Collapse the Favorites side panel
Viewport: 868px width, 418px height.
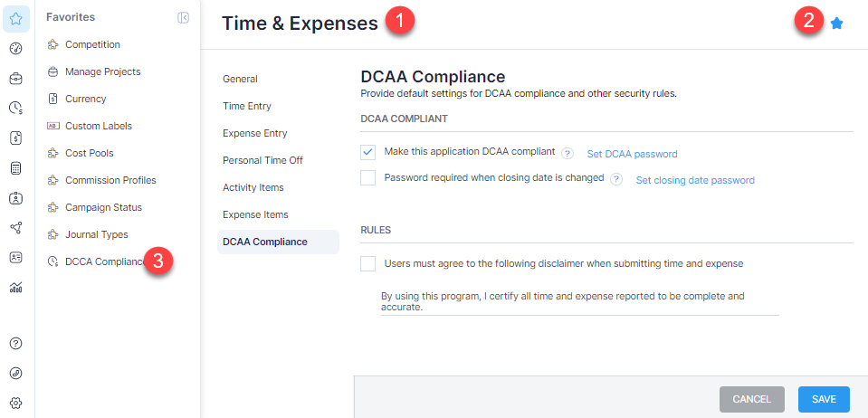183,18
